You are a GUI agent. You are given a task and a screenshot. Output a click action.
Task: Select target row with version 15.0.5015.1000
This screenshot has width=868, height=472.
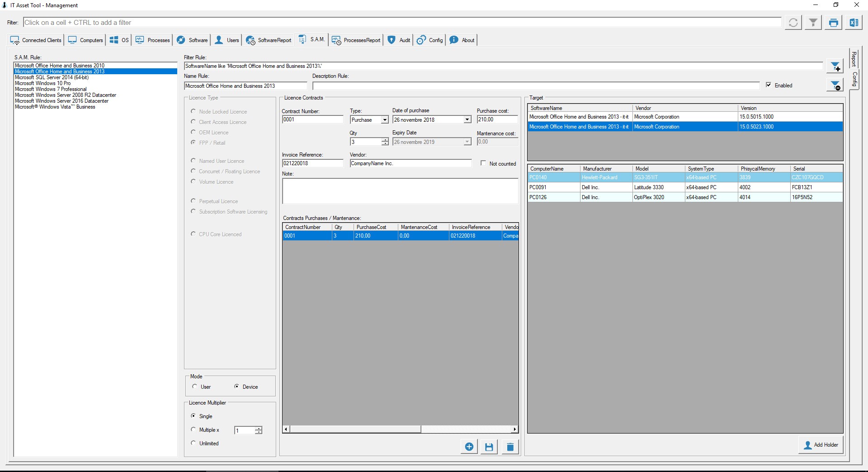[685, 117]
